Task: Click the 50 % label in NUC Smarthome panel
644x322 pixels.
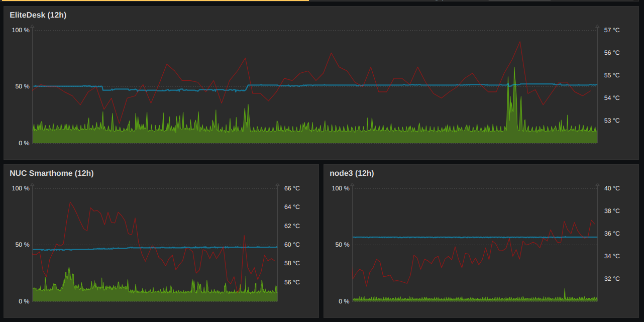Action: tap(23, 245)
